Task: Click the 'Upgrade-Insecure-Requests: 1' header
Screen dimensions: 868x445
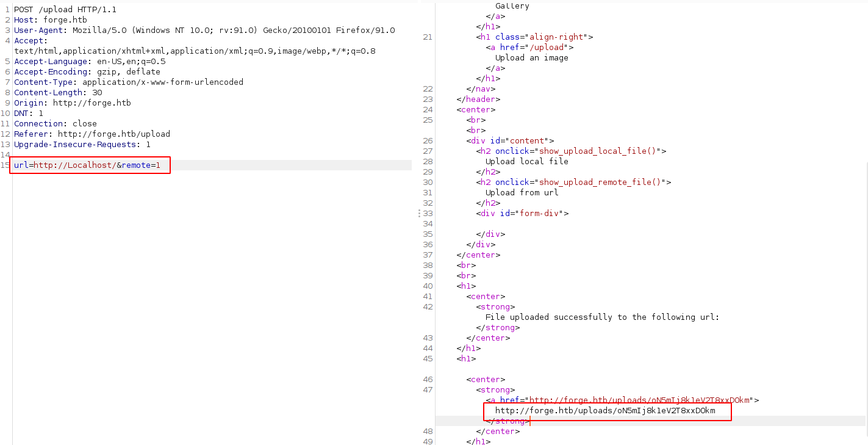Action: (82, 145)
